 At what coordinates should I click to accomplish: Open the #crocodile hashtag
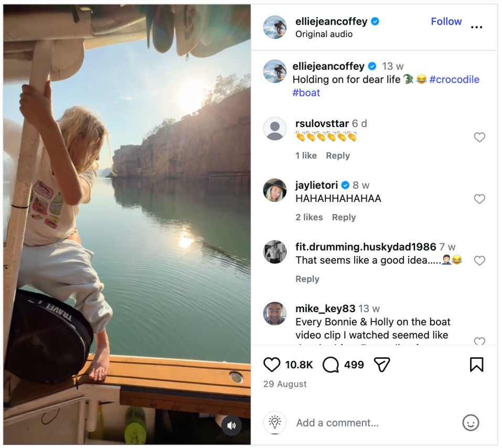(454, 80)
